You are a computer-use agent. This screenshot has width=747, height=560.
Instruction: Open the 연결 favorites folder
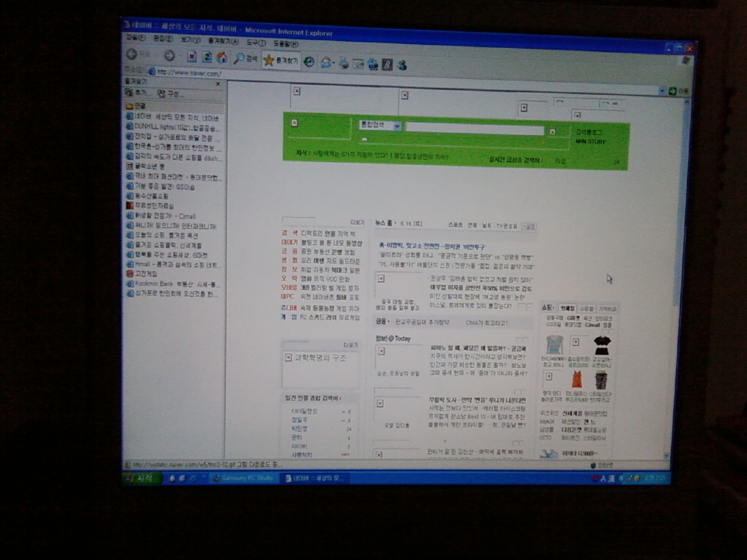[136, 106]
